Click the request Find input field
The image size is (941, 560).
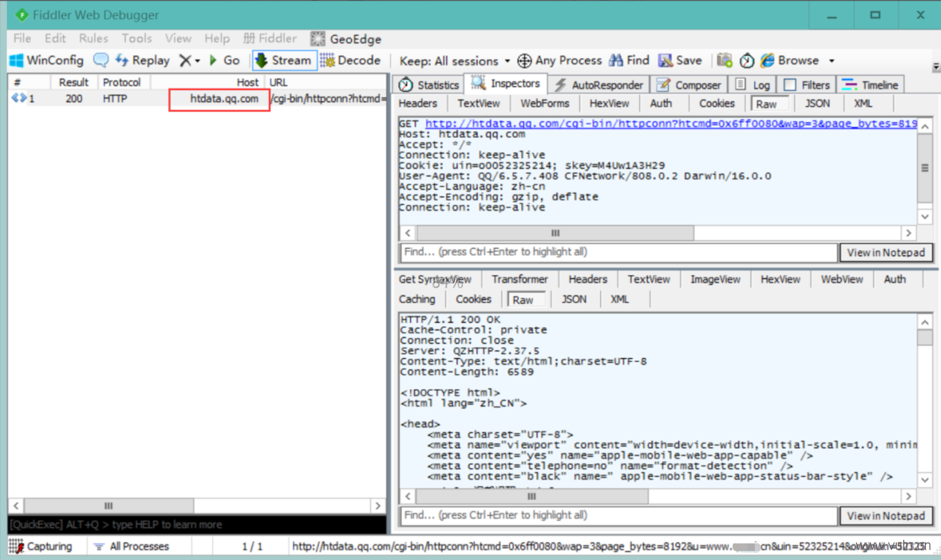618,252
